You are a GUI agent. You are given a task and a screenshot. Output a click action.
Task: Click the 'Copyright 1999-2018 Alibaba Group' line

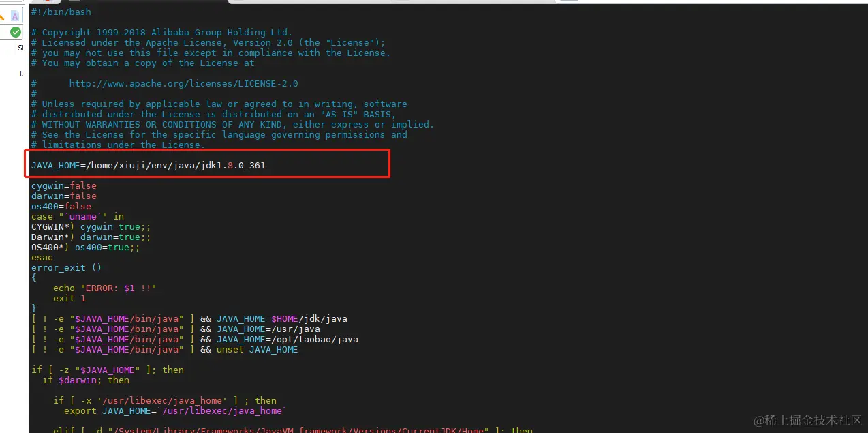pos(161,32)
